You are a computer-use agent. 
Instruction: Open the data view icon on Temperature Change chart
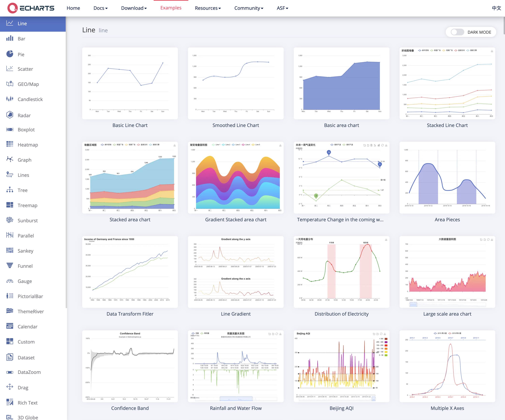click(x=371, y=146)
